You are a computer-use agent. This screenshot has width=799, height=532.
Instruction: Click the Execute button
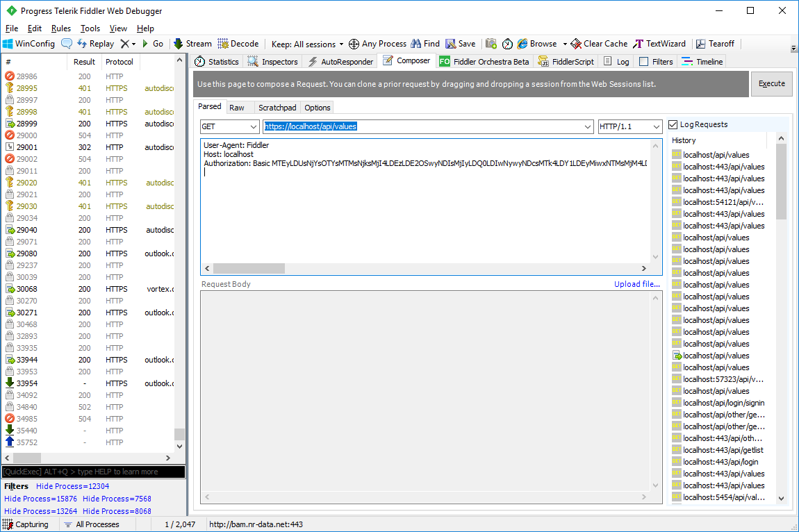pos(771,83)
